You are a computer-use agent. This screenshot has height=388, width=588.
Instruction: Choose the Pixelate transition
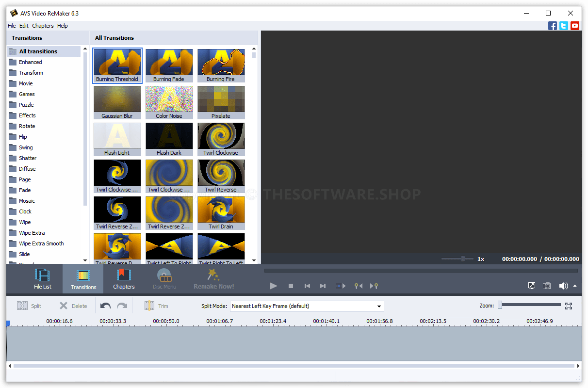(x=221, y=102)
